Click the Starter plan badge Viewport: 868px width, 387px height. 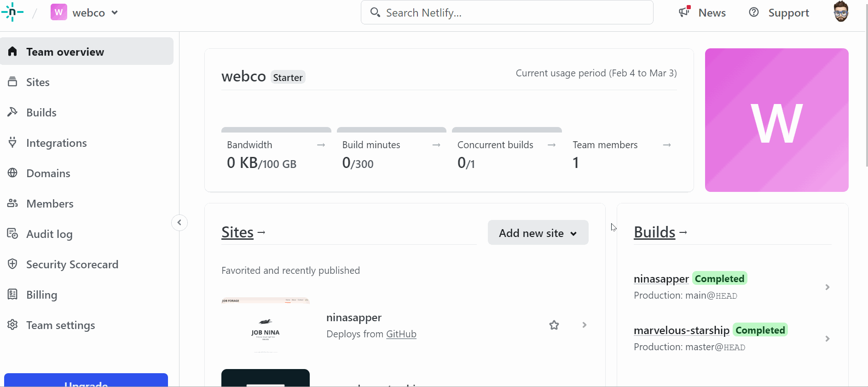click(288, 77)
